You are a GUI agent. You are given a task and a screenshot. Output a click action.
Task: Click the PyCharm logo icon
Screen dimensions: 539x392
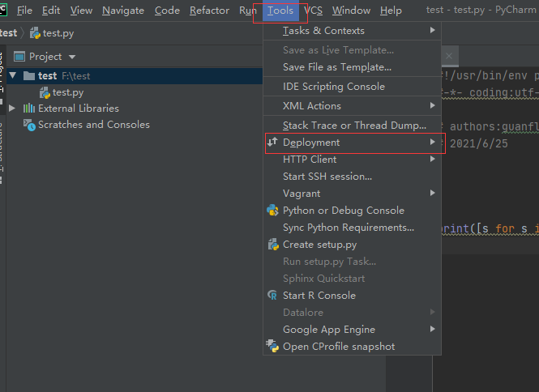point(3,10)
